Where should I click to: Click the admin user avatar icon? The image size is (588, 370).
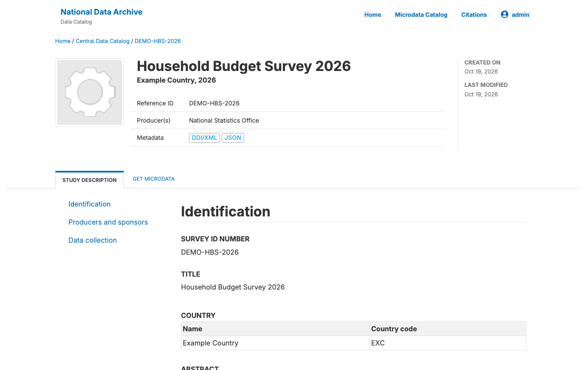[x=504, y=14]
